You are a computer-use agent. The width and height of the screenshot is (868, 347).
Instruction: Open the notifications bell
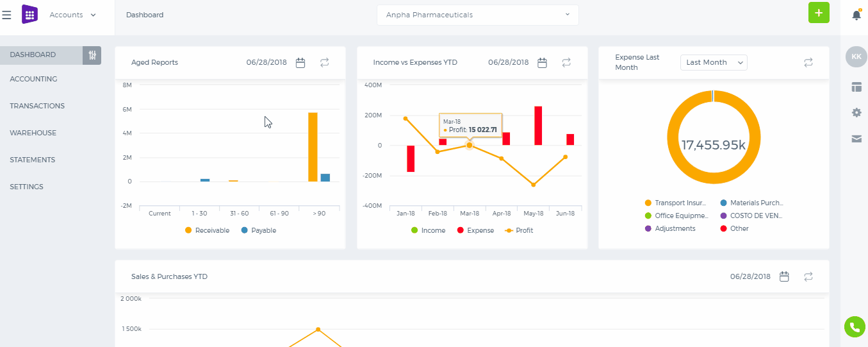coord(856,15)
